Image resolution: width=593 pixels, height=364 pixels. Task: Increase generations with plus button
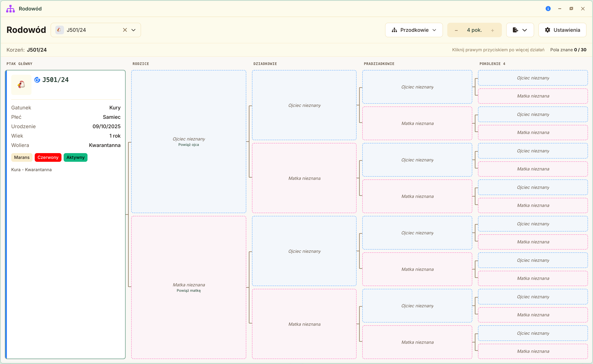492,30
